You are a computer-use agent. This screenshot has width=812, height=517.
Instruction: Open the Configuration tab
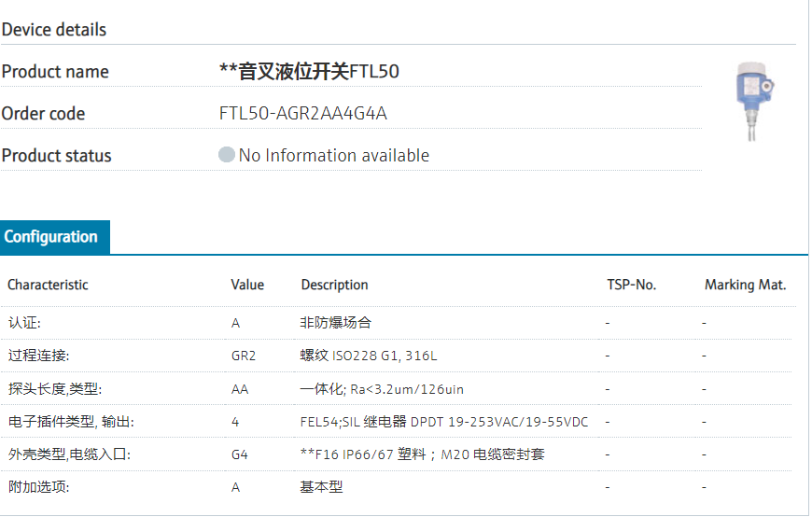pyautogui.click(x=51, y=237)
